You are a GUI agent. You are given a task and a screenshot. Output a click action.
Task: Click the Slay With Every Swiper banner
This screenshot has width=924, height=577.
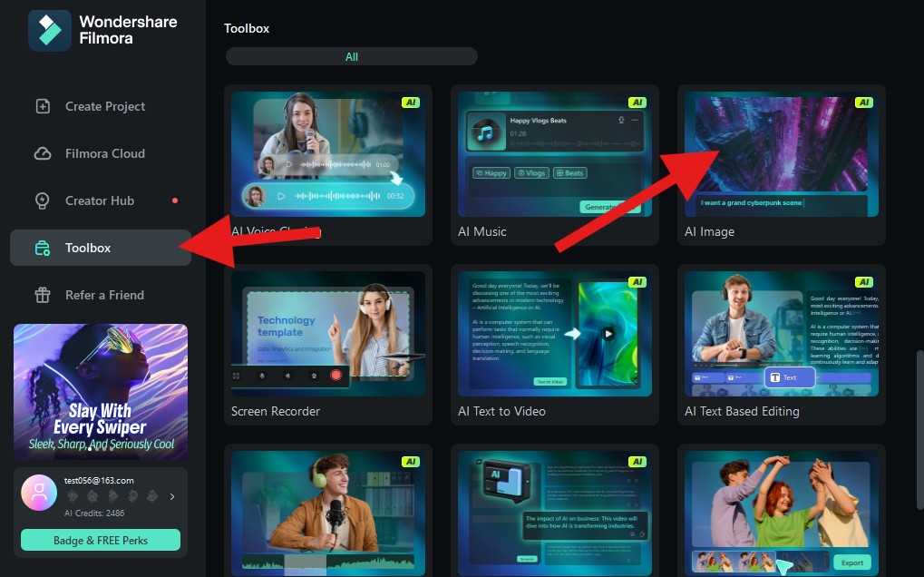pos(100,391)
